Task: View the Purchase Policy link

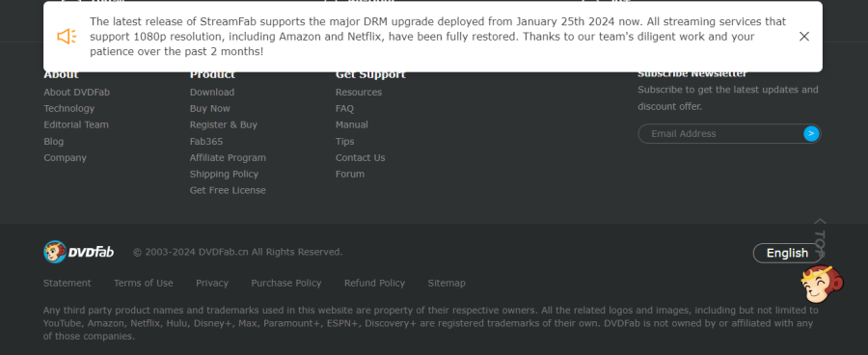Action: point(286,283)
